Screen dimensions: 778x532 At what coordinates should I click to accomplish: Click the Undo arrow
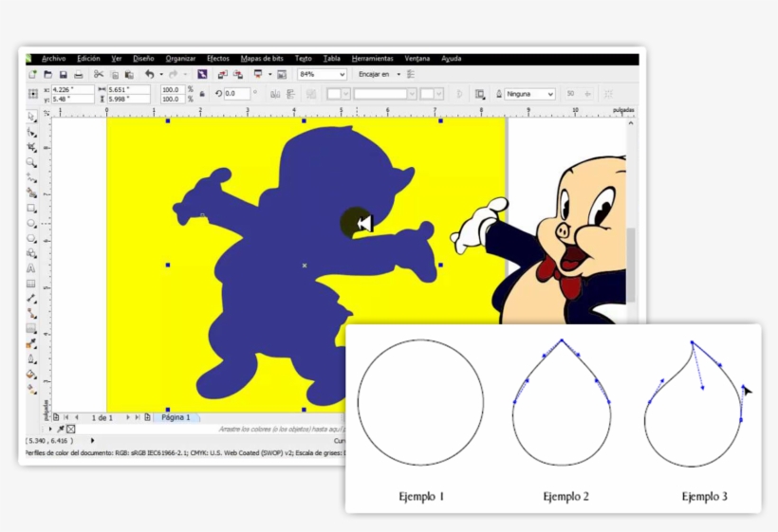point(149,74)
